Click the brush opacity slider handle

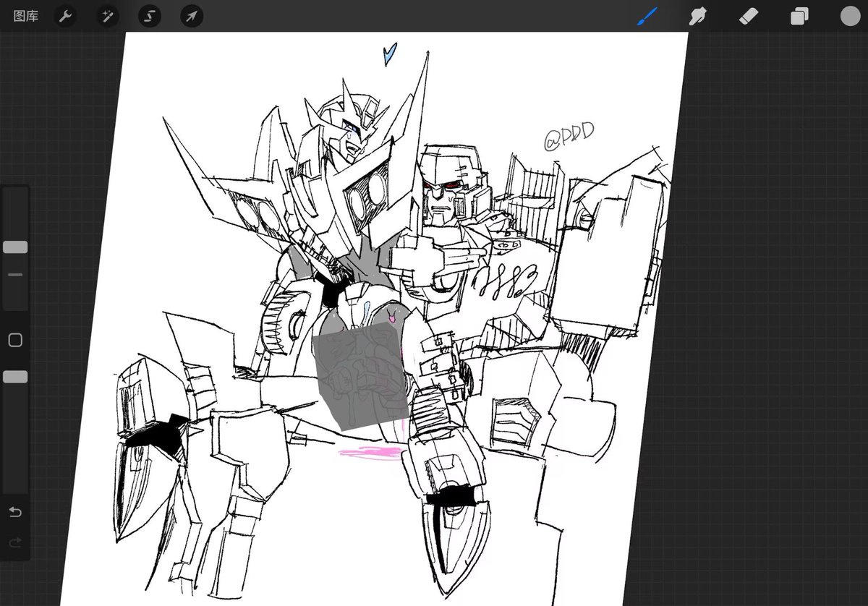[x=15, y=377]
